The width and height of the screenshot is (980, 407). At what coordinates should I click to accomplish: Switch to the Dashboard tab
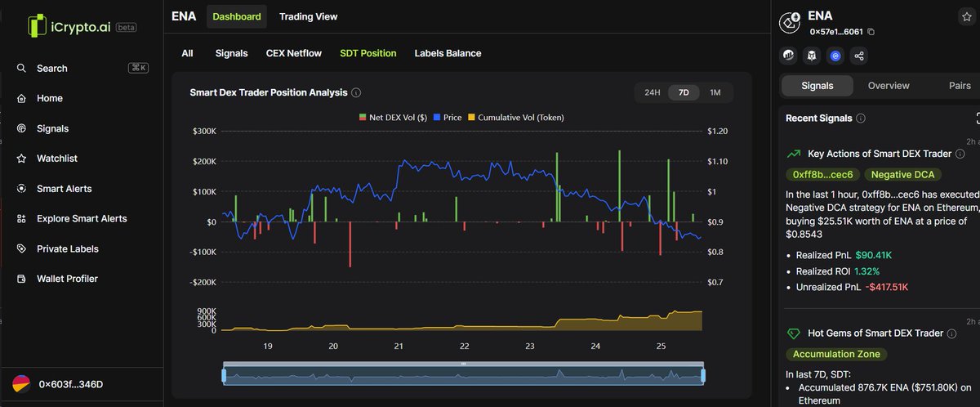point(237,16)
